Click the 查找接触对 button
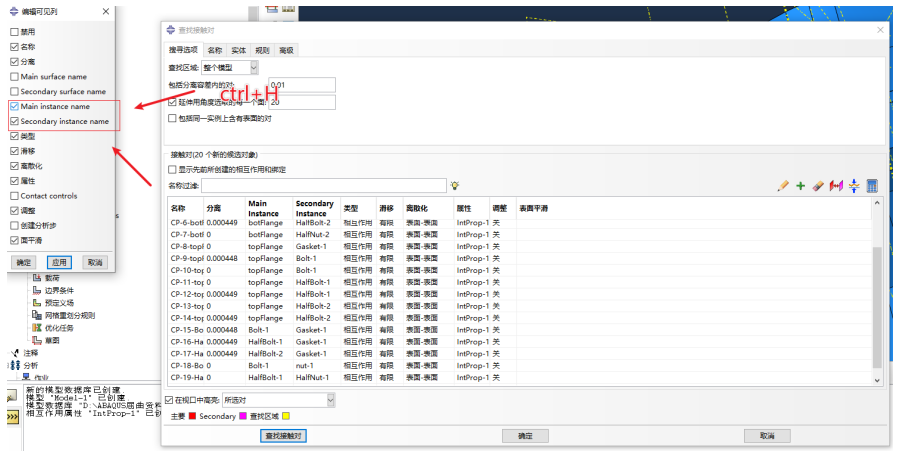Viewport: 899px width, 459px height. coord(283,436)
